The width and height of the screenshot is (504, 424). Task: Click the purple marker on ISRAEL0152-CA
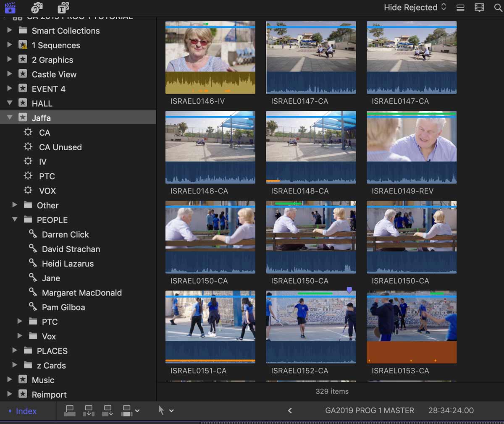(x=349, y=290)
